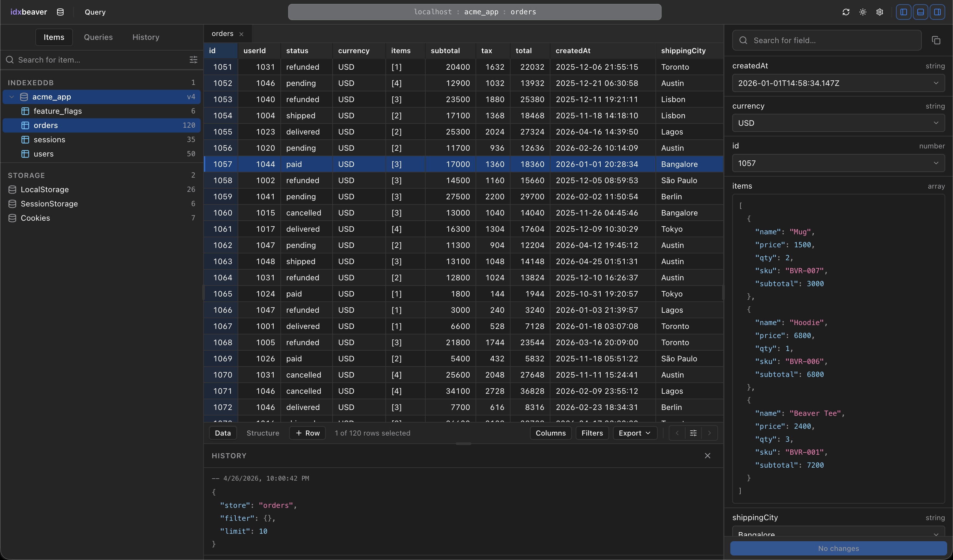
Task: Close the orders tab
Action: pos(241,34)
